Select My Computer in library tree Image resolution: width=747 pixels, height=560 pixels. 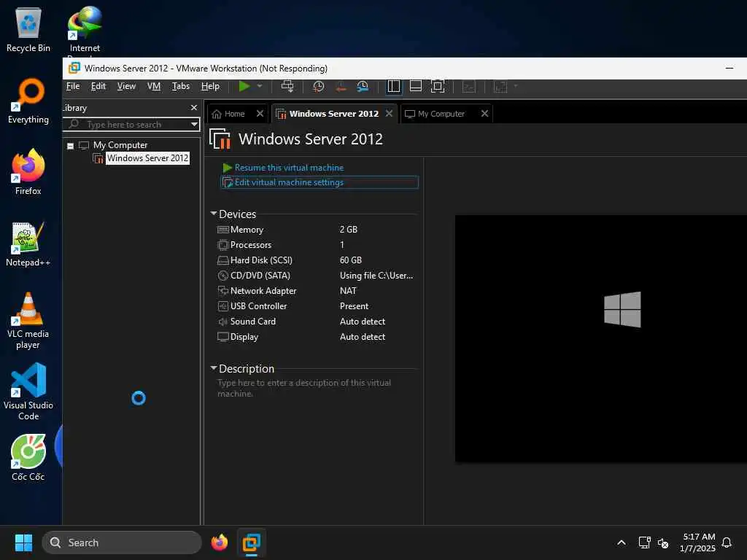pyautogui.click(x=120, y=145)
